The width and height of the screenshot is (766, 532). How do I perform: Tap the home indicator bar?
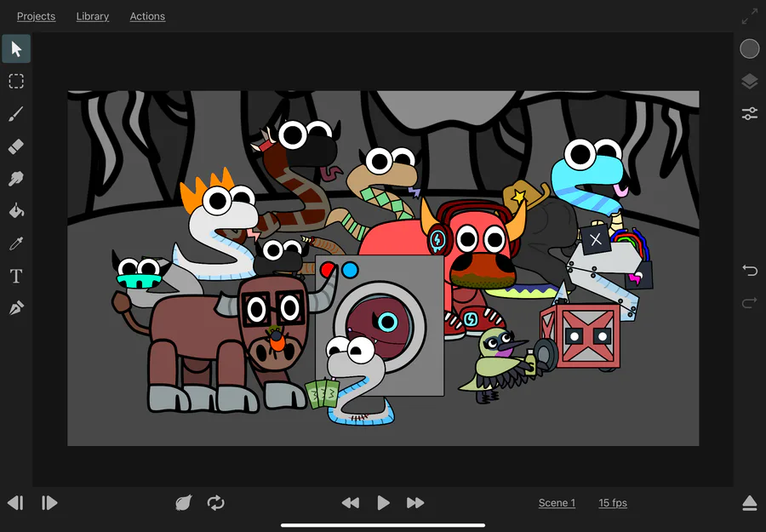pos(383,526)
